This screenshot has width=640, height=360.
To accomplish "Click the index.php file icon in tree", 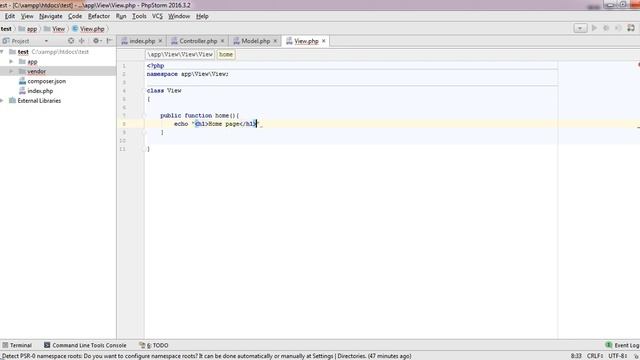I will tap(22, 91).
